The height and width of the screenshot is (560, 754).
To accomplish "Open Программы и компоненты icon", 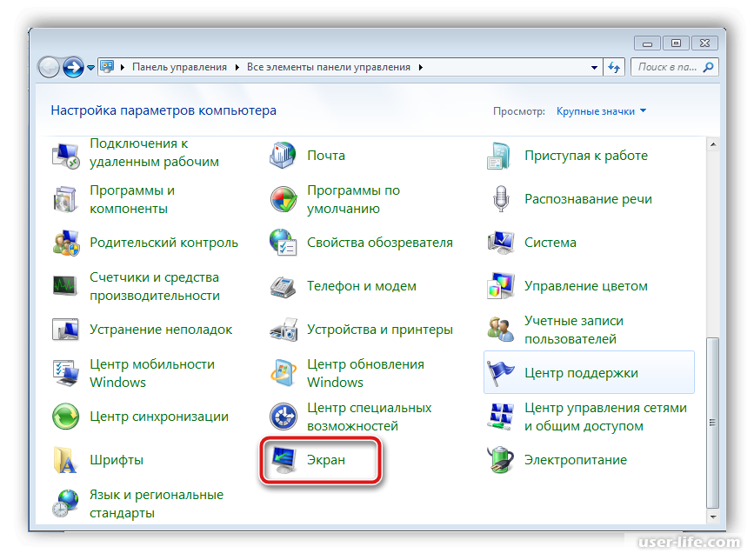I will click(x=65, y=199).
